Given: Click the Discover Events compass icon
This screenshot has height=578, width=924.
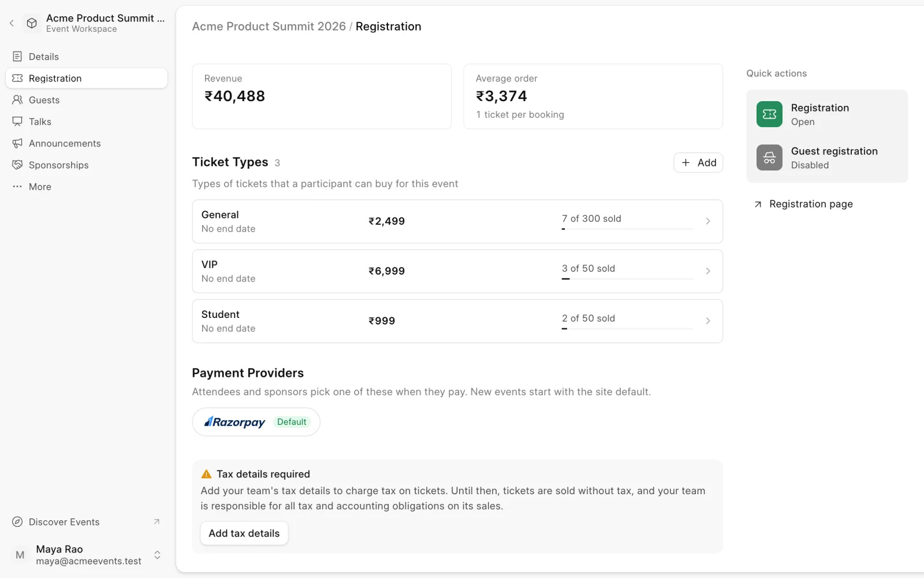Looking at the screenshot, I should point(17,522).
